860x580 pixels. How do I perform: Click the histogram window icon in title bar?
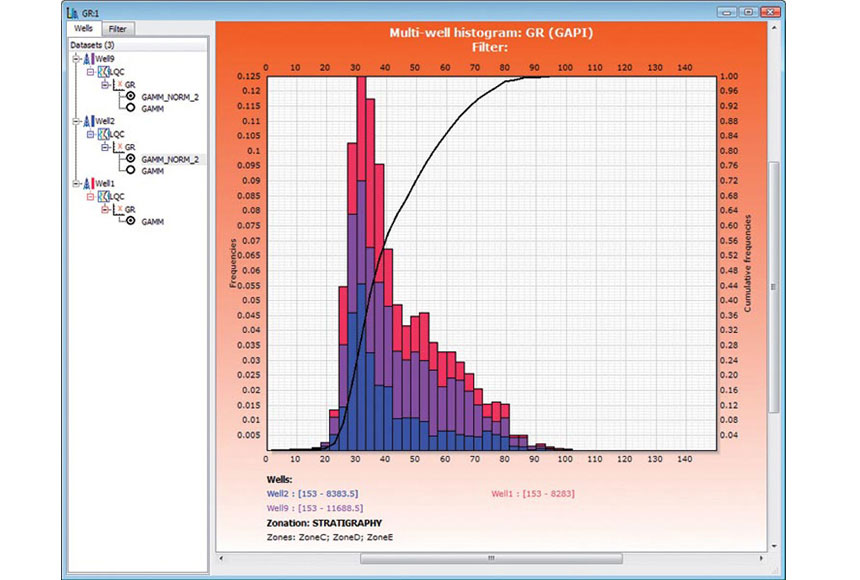[70, 10]
